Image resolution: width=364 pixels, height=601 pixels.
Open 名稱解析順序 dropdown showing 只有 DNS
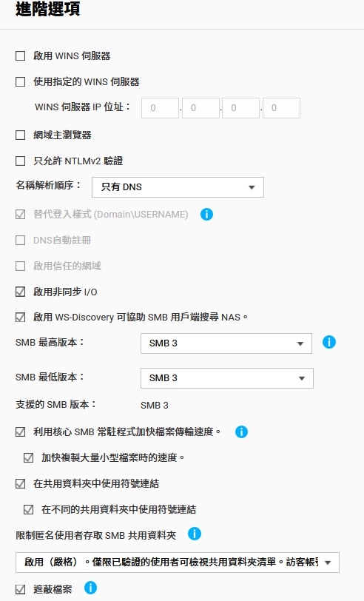tap(178, 187)
